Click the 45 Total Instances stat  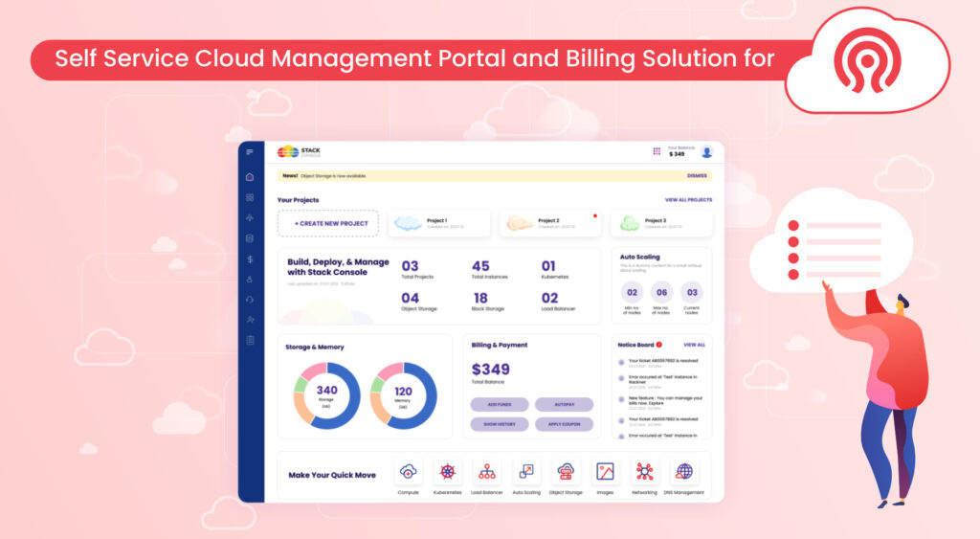tap(489, 270)
